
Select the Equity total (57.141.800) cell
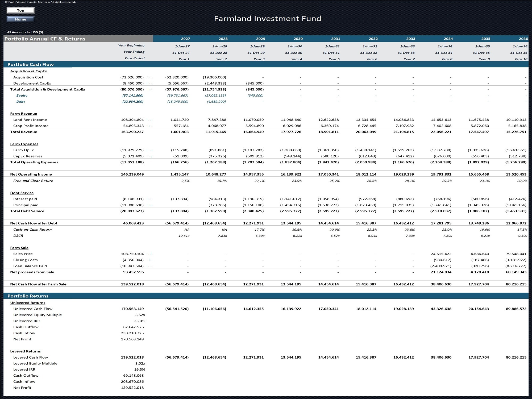pyautogui.click(x=133, y=95)
